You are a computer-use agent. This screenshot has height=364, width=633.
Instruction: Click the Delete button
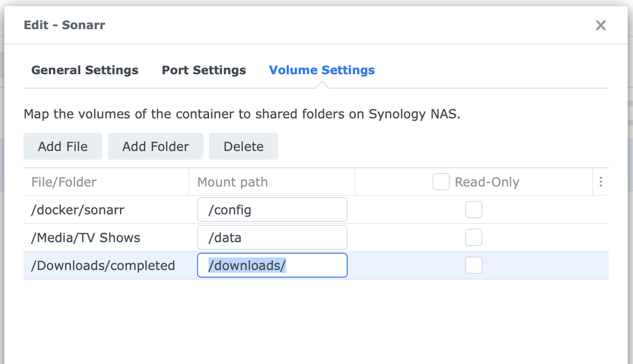243,146
